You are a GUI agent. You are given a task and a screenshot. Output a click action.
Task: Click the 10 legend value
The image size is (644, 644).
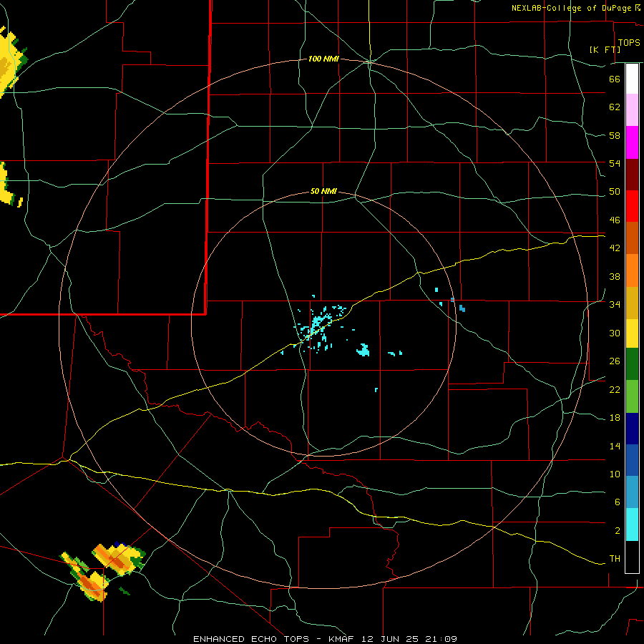point(615,474)
